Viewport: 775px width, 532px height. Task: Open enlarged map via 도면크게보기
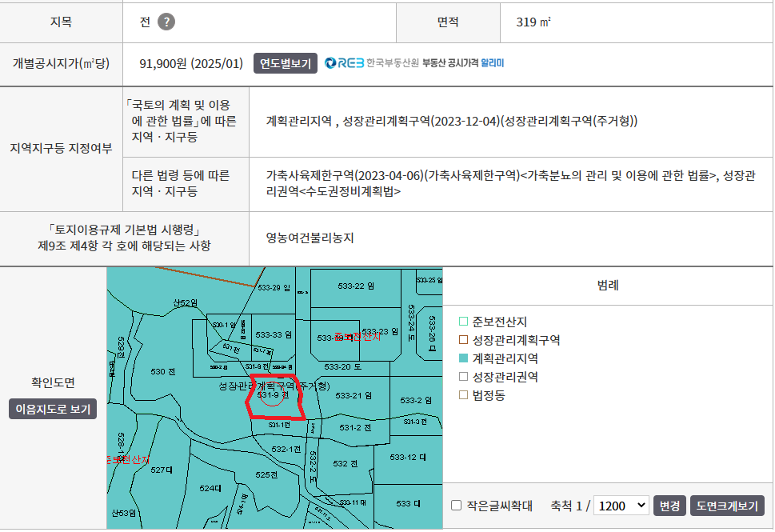coord(727,506)
